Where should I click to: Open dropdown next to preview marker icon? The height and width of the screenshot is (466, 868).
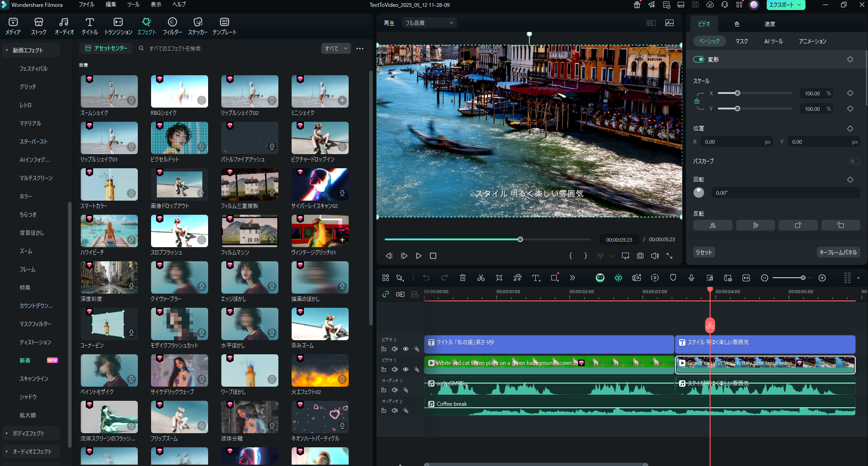point(611,256)
